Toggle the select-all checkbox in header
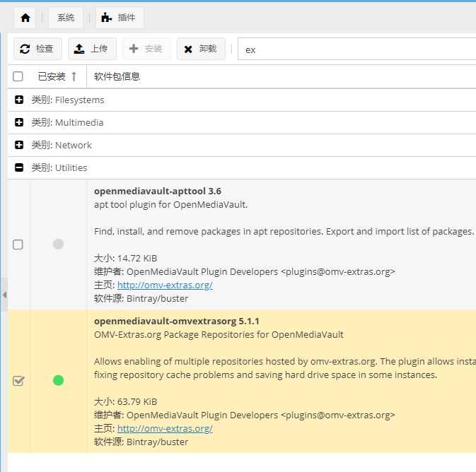The image size is (476, 472). 18,76
